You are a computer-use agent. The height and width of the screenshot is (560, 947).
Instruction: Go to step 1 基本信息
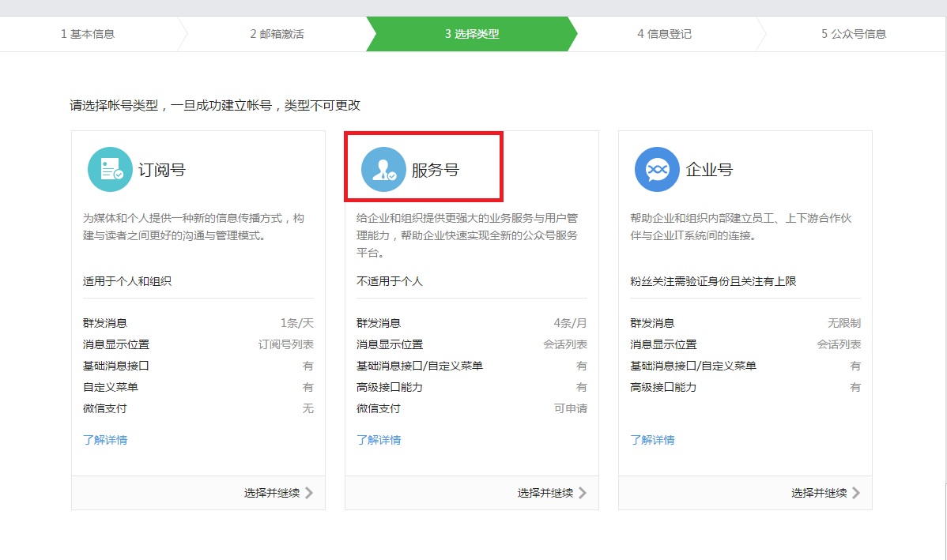click(x=88, y=34)
